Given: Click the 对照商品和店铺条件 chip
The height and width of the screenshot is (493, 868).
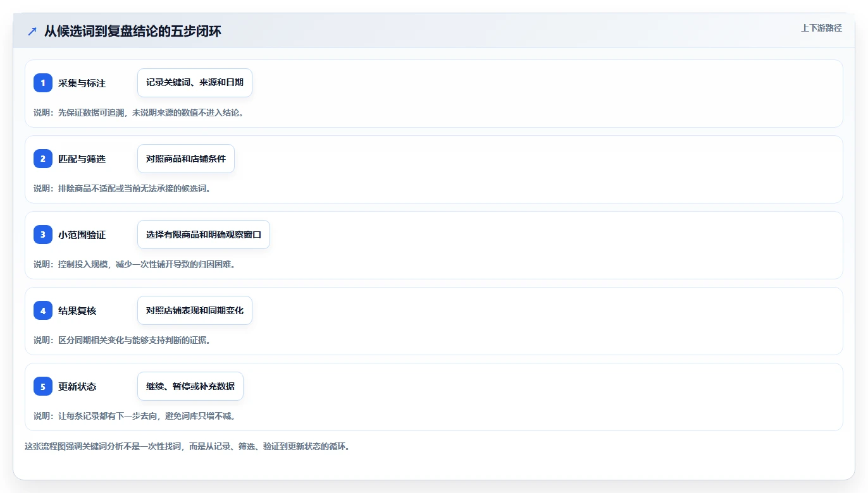Looking at the screenshot, I should (x=186, y=159).
